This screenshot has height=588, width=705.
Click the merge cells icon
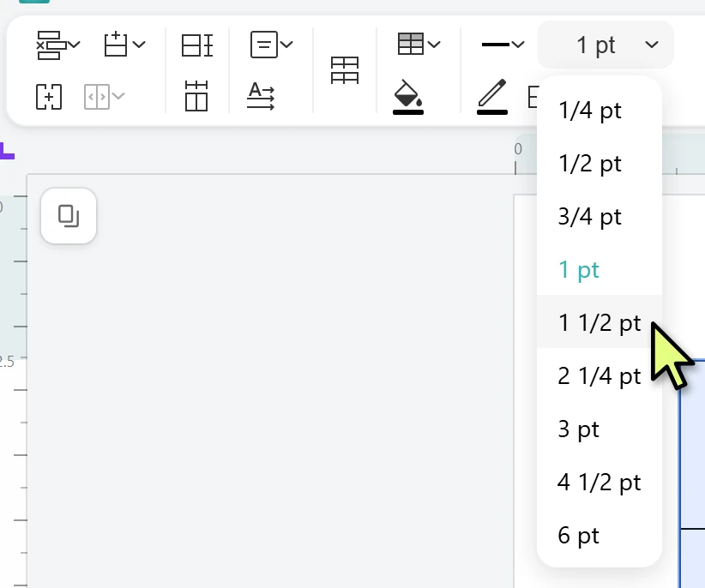[x=49, y=97]
